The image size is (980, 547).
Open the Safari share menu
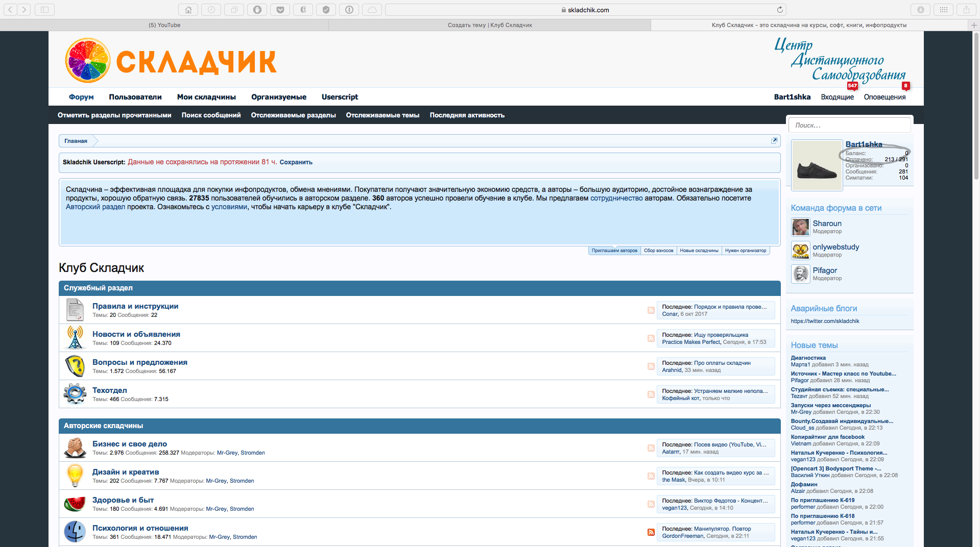[x=966, y=10]
